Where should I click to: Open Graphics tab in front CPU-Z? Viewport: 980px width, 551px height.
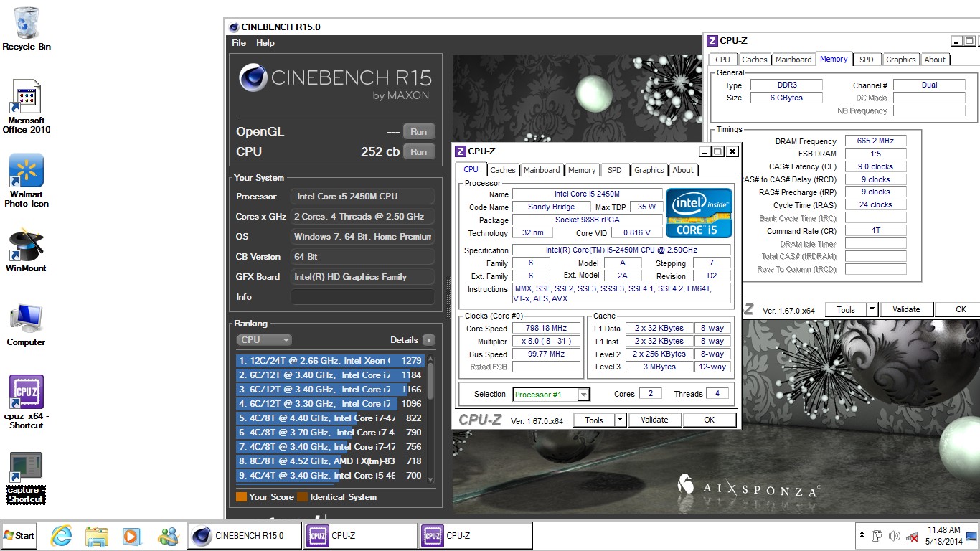pos(649,170)
